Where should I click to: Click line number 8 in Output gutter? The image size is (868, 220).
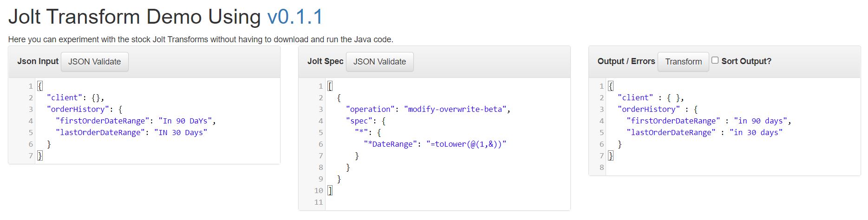[601, 167]
